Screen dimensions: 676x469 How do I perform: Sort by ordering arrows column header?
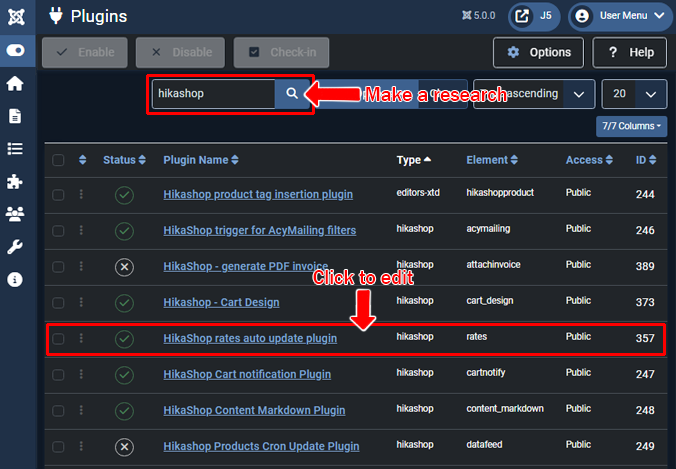click(x=83, y=160)
